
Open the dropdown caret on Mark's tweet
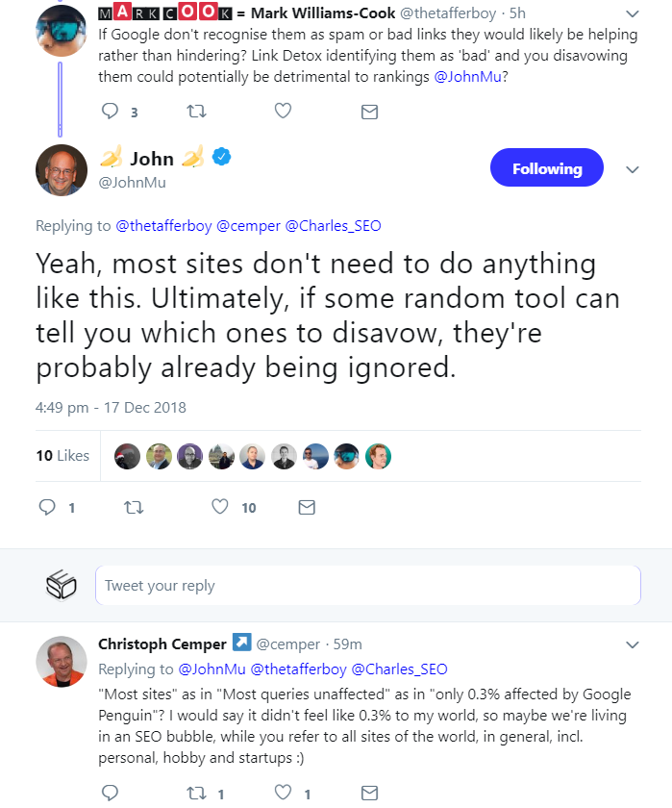click(x=632, y=13)
